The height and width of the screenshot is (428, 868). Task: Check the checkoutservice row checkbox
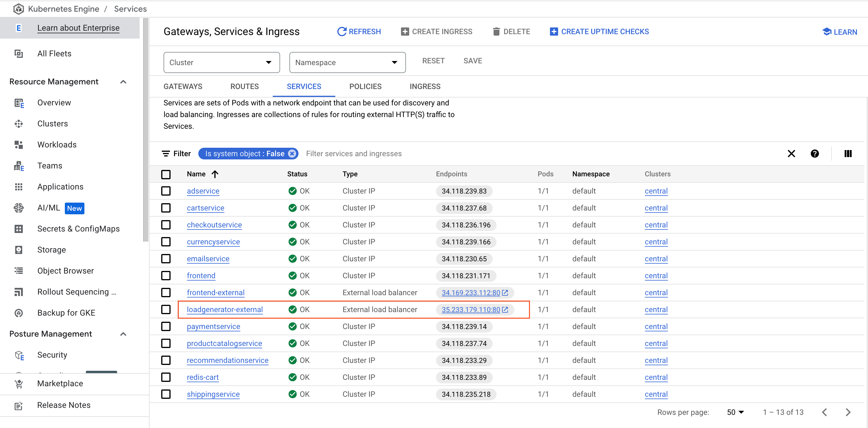[x=166, y=225]
